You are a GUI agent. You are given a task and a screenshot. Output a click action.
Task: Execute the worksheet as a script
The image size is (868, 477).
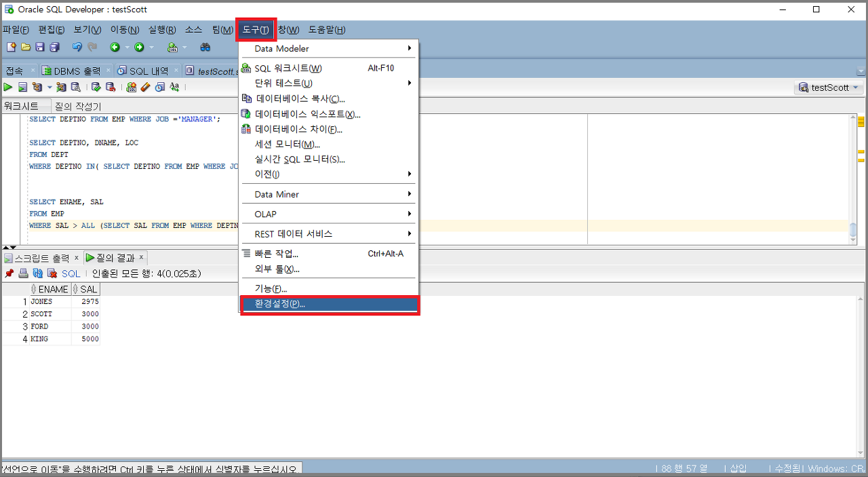(22, 87)
